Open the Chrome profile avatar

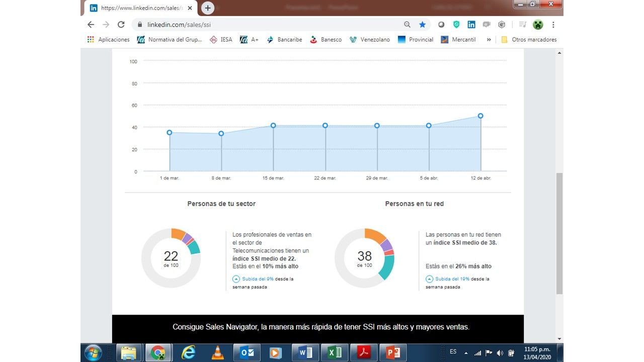538,25
